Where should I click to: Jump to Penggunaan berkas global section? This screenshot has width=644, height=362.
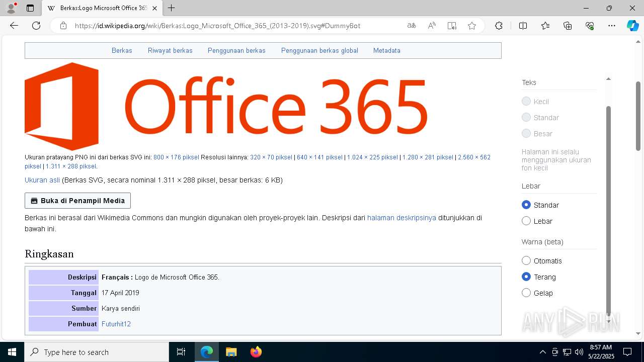(319, 50)
